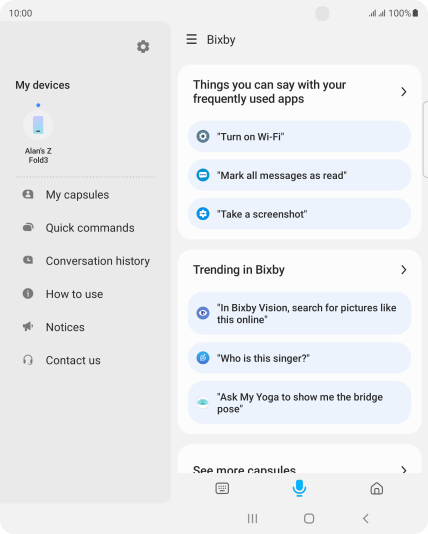Viewport: 428px width, 534px height.
Task: Tap the Android recent apps icon
Action: (x=252, y=518)
